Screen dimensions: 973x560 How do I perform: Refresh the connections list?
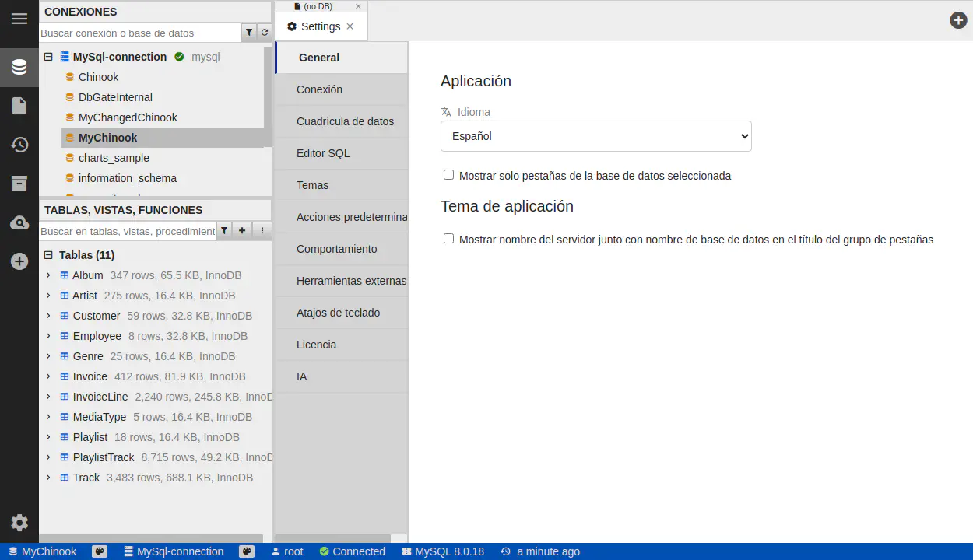pyautogui.click(x=265, y=33)
